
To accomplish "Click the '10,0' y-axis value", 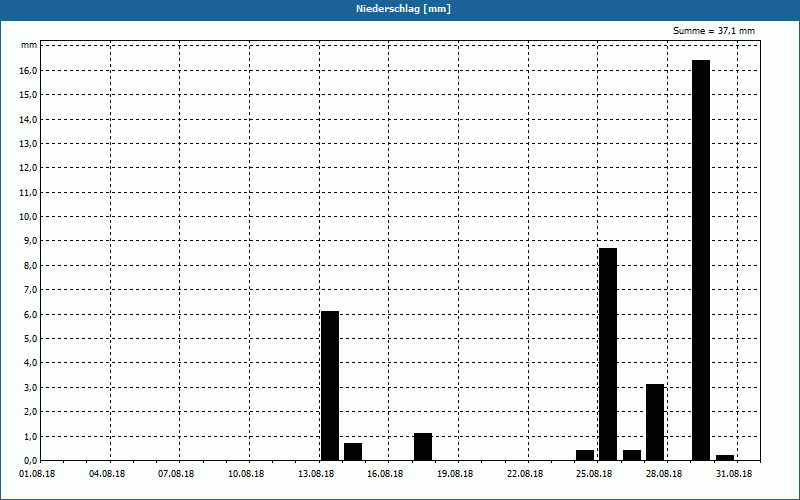I will click(29, 217).
